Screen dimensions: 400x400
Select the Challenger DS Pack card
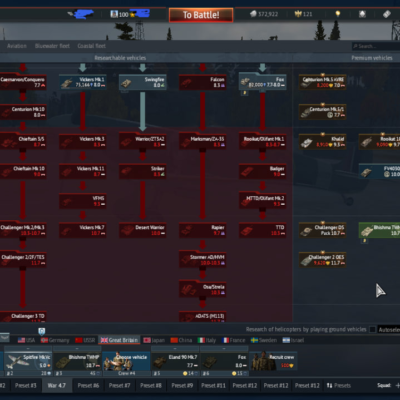pos(323,230)
